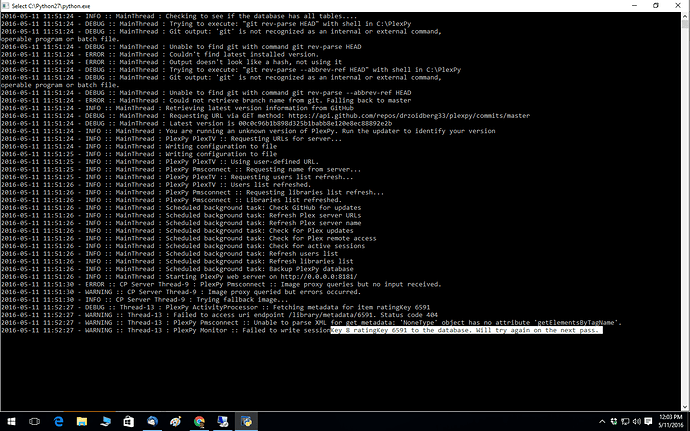This screenshot has height=431, width=690.
Task: Click the 'Fetching metadata for item ratingKey 6591' line
Action: 215,307
